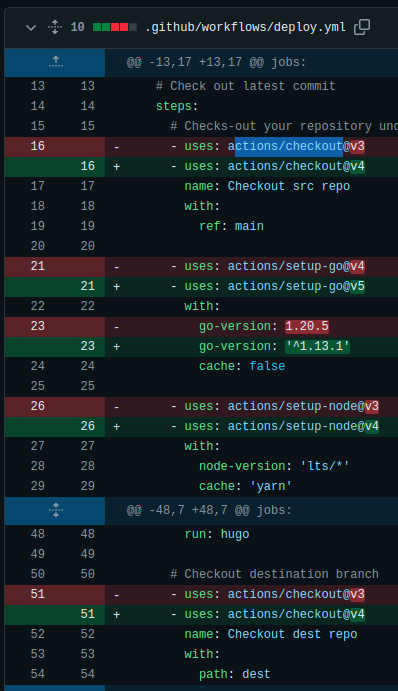398x691 pixels.
Task: Click '# Check out latest commit' comment
Action: point(245,86)
